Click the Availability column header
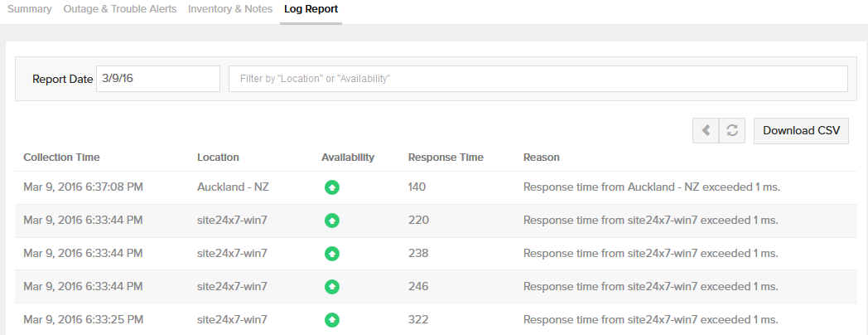 [348, 158]
